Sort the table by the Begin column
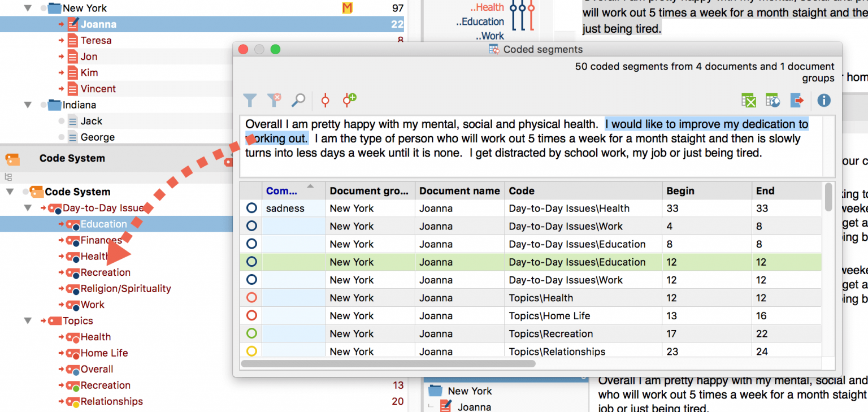This screenshot has height=412, width=868. pos(680,190)
